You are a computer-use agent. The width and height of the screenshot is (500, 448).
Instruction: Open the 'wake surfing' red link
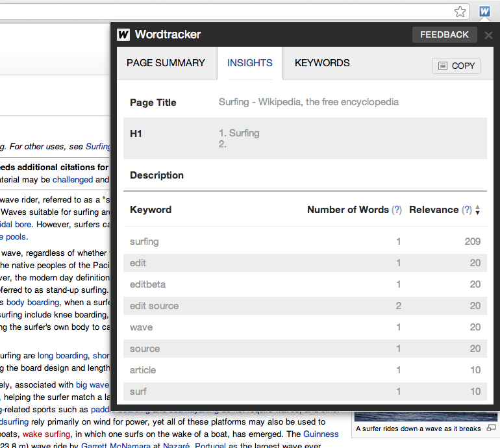pyautogui.click(x=46, y=434)
